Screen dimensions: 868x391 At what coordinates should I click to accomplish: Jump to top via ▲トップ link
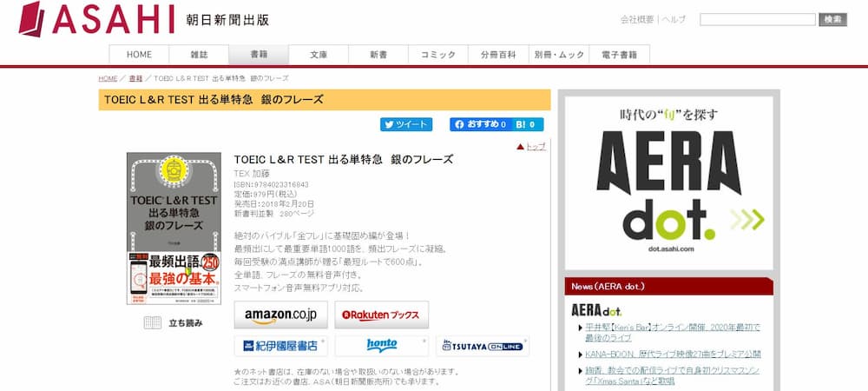tap(531, 147)
